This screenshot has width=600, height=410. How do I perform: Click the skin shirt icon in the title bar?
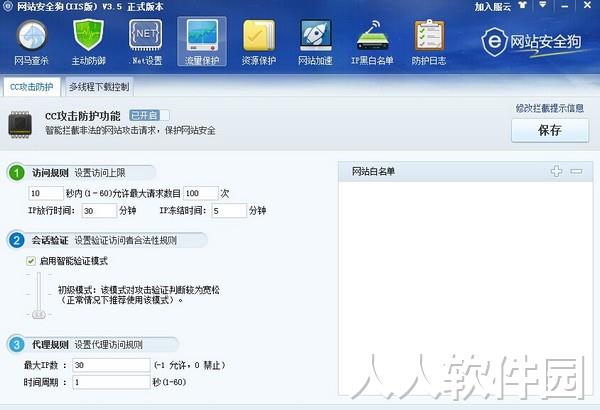(x=522, y=6)
